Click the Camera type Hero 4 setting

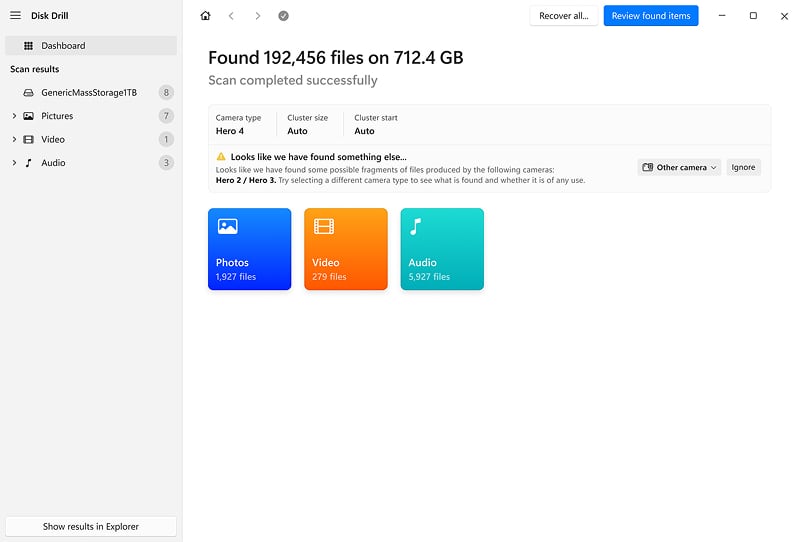(x=238, y=125)
